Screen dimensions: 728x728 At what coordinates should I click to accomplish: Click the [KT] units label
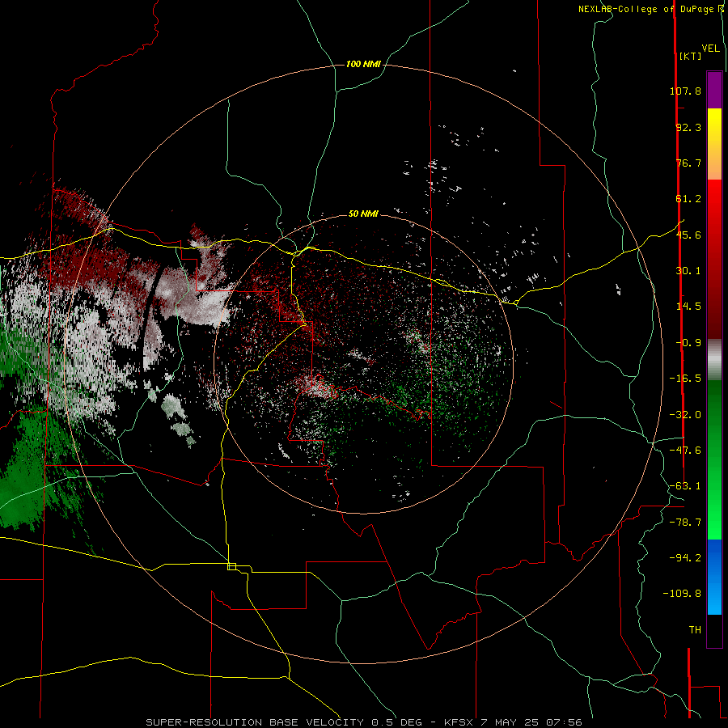[690, 56]
